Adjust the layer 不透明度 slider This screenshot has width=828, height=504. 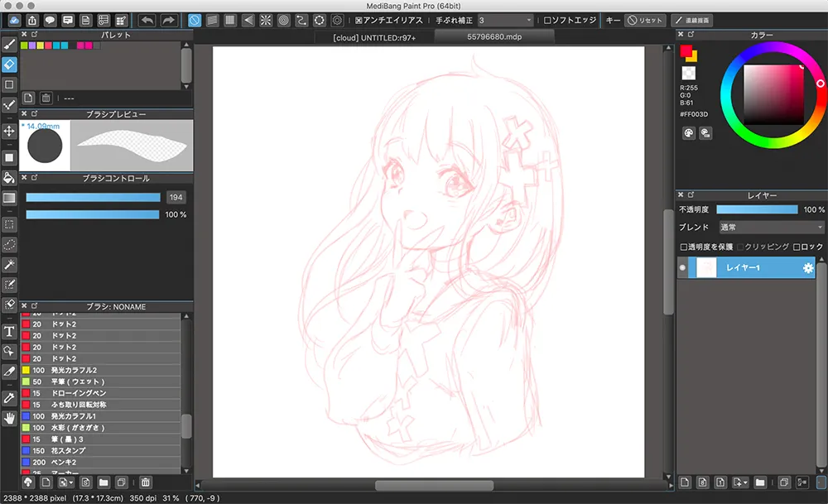[x=757, y=210]
